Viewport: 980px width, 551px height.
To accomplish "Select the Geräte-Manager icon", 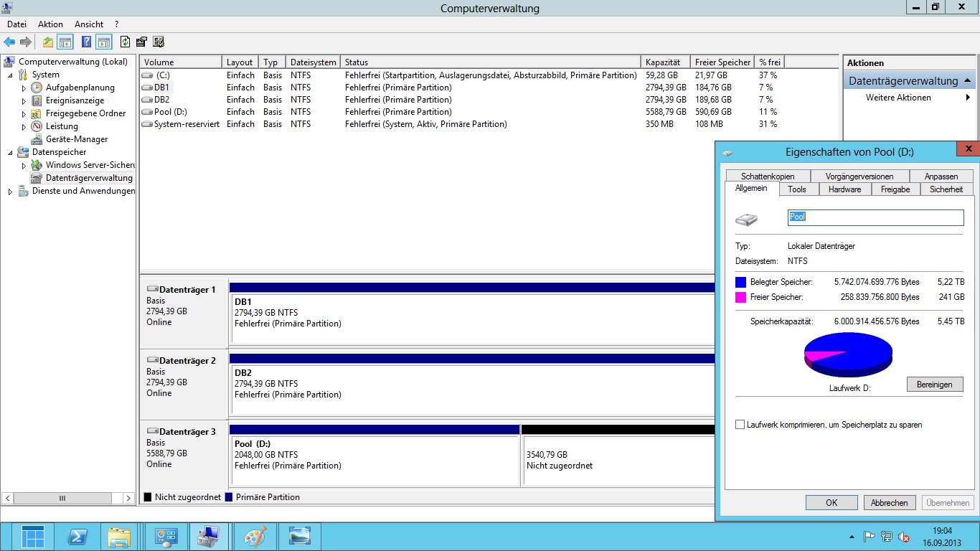I will tap(37, 139).
